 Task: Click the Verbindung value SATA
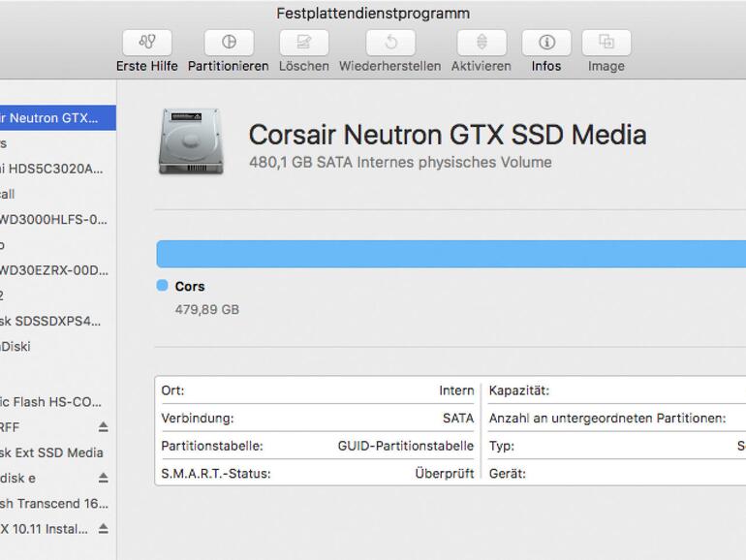[x=458, y=419]
